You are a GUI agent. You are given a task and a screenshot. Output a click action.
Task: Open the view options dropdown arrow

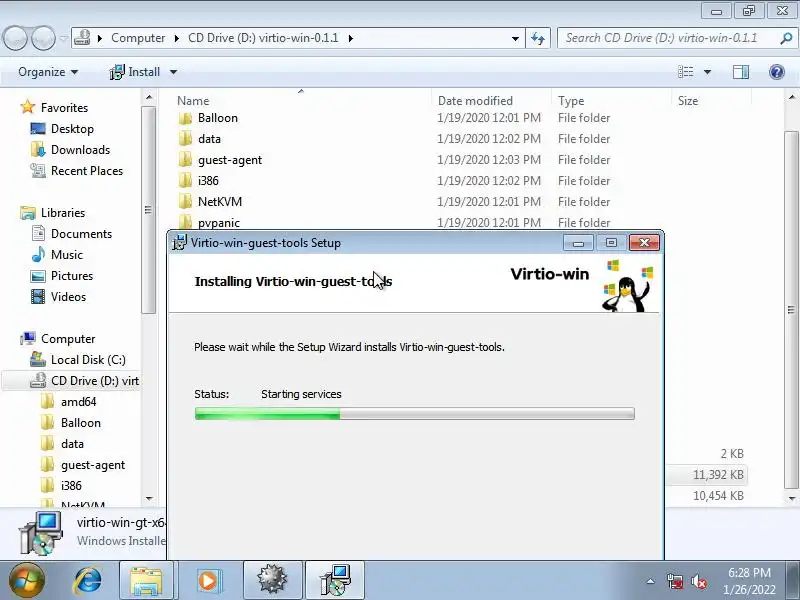pos(707,72)
